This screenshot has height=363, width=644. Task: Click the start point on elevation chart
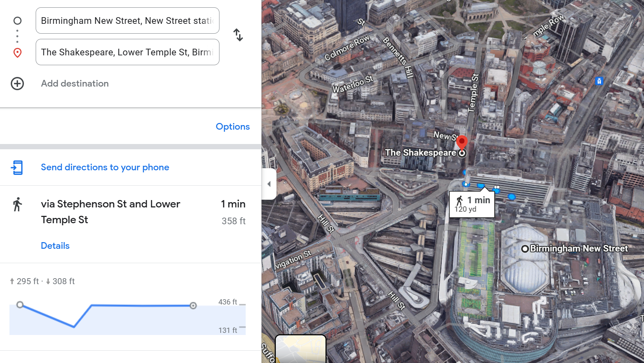[x=20, y=304]
